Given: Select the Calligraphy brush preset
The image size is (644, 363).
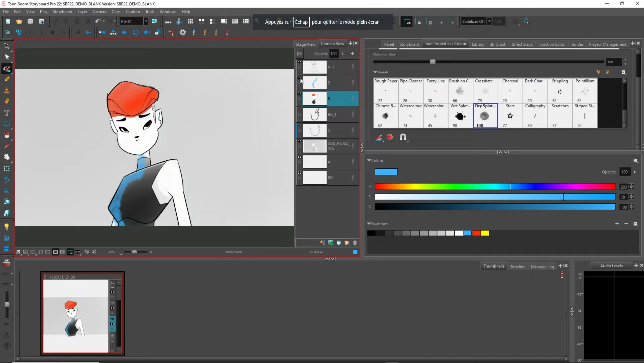Looking at the screenshot, I should click(535, 116).
